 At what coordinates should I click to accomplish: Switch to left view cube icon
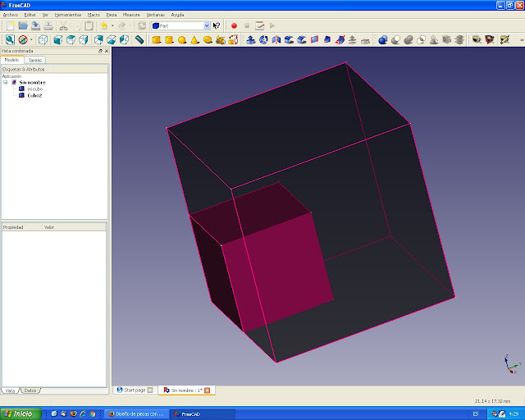(x=124, y=40)
